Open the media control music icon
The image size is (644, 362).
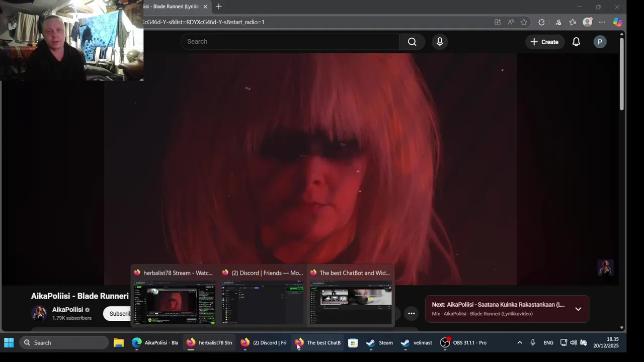(558, 22)
